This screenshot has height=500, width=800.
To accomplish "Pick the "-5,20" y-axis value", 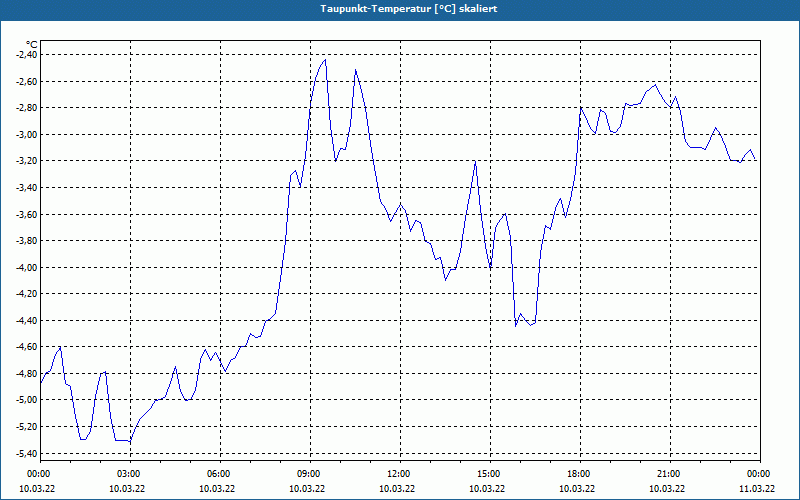I will pyautogui.click(x=25, y=426).
